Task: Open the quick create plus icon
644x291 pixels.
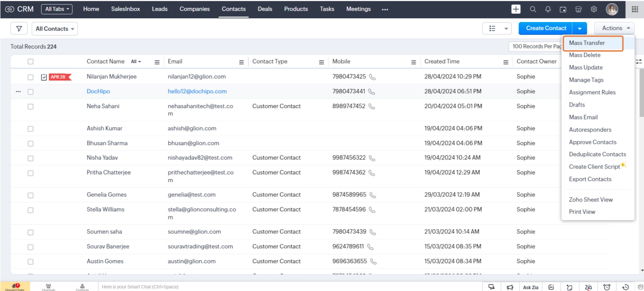Action: coord(516,9)
